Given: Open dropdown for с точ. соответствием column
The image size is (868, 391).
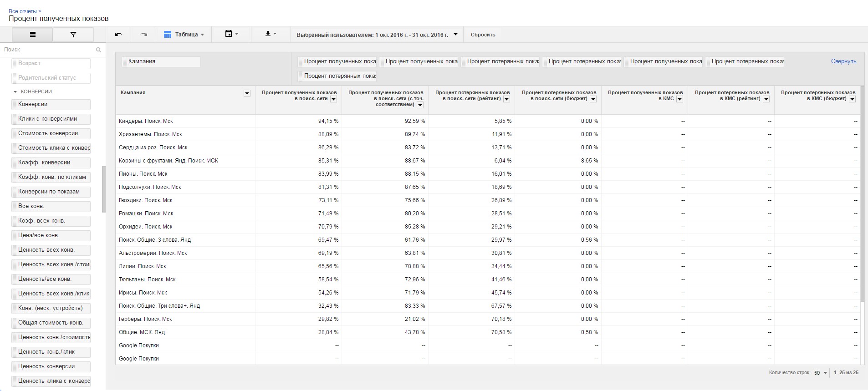Looking at the screenshot, I should pyautogui.click(x=420, y=105).
